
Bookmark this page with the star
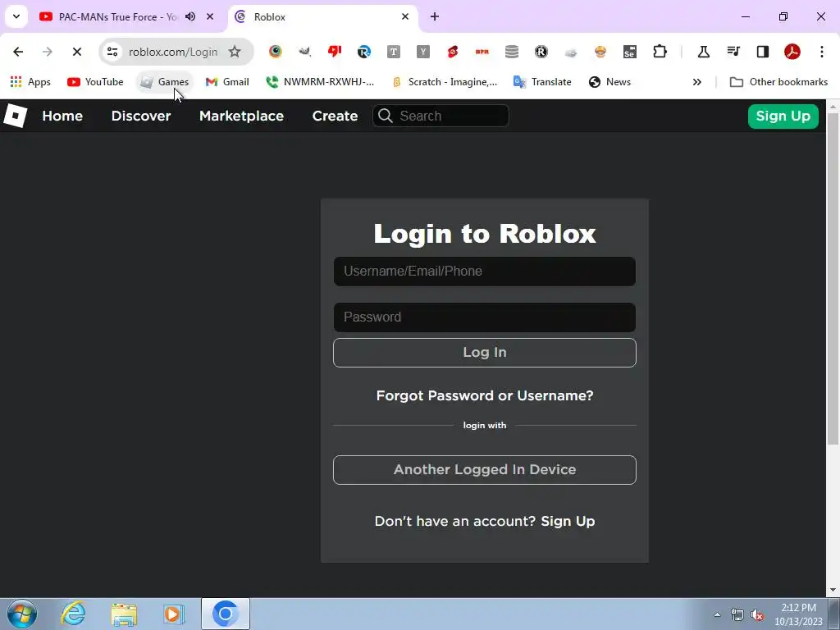coord(235,52)
